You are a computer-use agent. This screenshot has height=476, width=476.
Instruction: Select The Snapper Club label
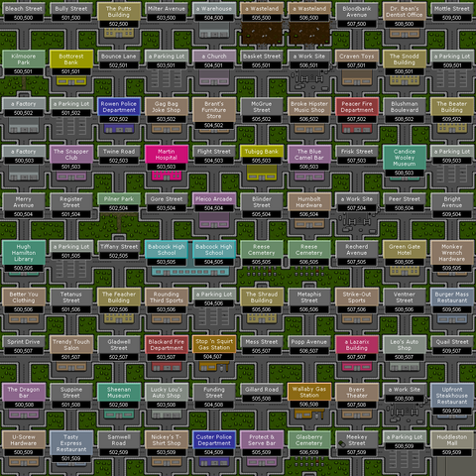coord(71,155)
